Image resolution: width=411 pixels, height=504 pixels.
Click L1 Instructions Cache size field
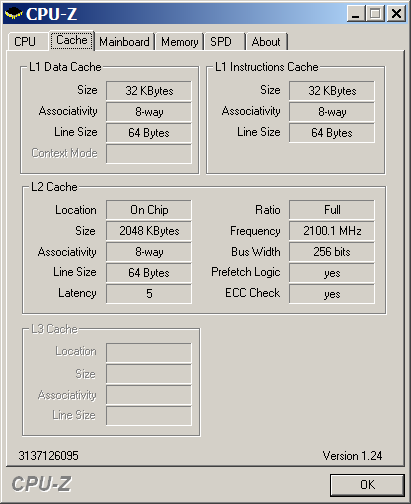(x=332, y=91)
